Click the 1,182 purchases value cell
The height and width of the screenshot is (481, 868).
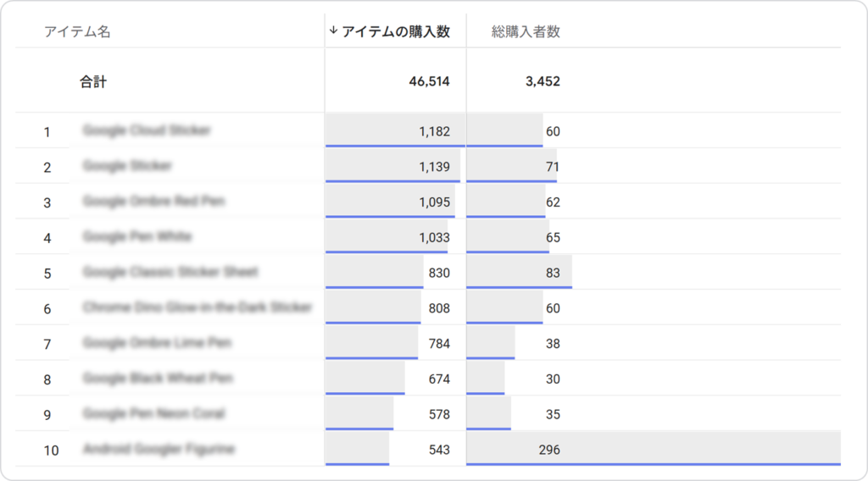tap(434, 132)
